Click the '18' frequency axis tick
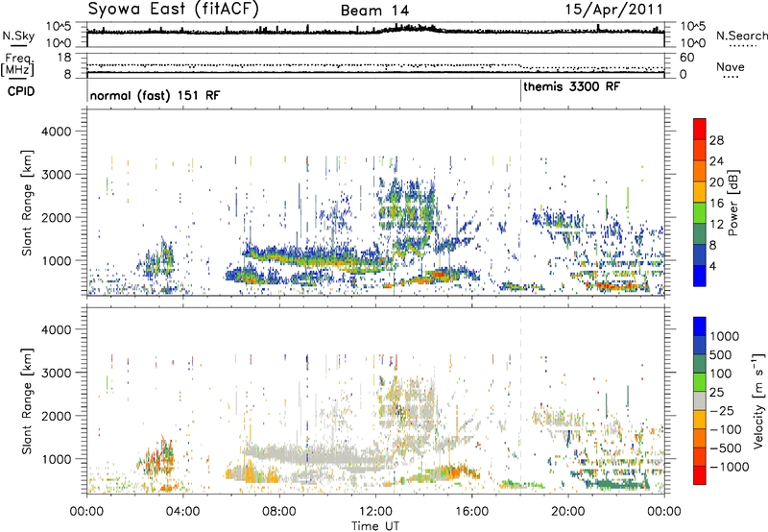The height and width of the screenshot is (532, 768). [x=64, y=58]
